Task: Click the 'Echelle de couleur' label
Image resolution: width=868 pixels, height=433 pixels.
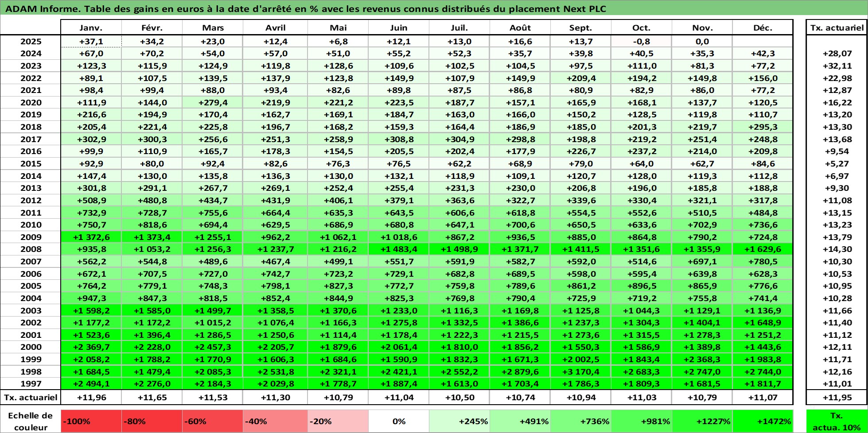Action: tap(31, 421)
